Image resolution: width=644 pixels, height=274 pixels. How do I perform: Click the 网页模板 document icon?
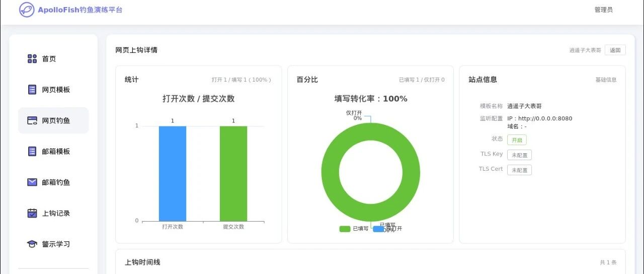point(32,90)
